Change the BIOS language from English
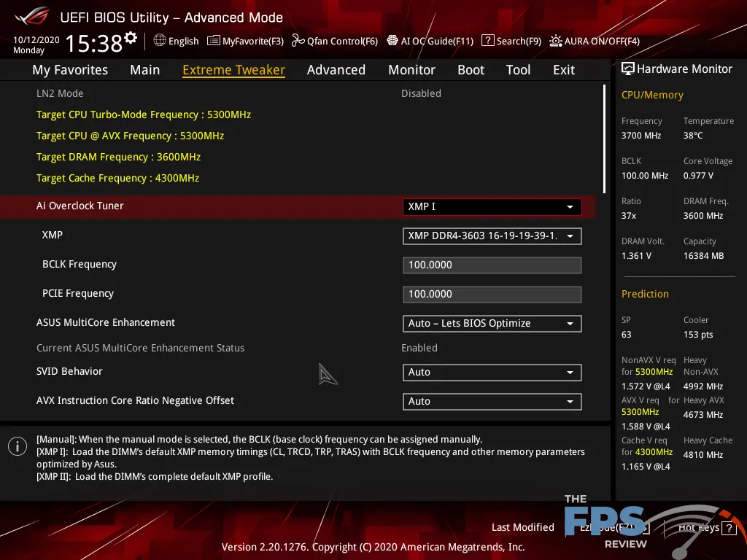 (176, 41)
